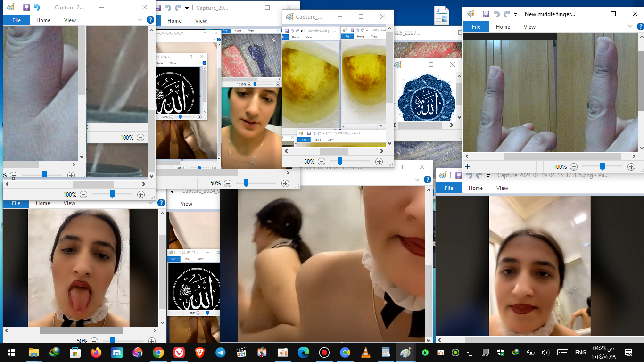Click Redo arrow in "New middle finger" window
The image size is (644, 362).
pos(507,14)
